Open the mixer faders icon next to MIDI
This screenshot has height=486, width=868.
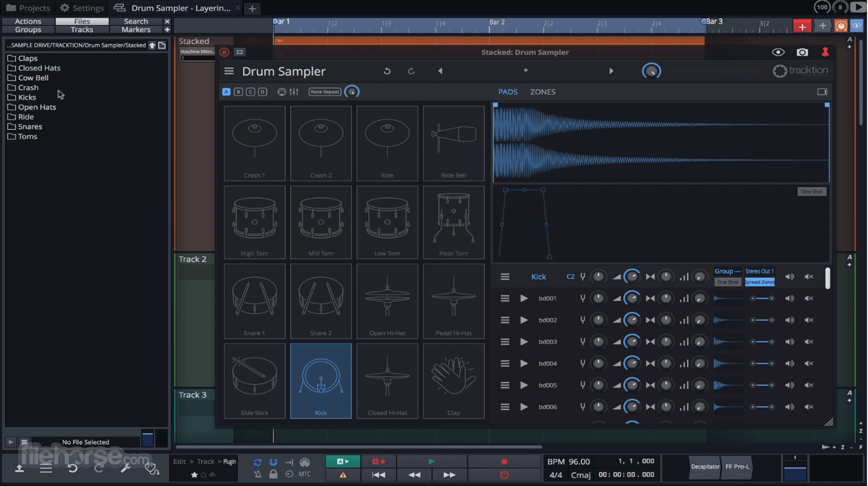[x=294, y=92]
